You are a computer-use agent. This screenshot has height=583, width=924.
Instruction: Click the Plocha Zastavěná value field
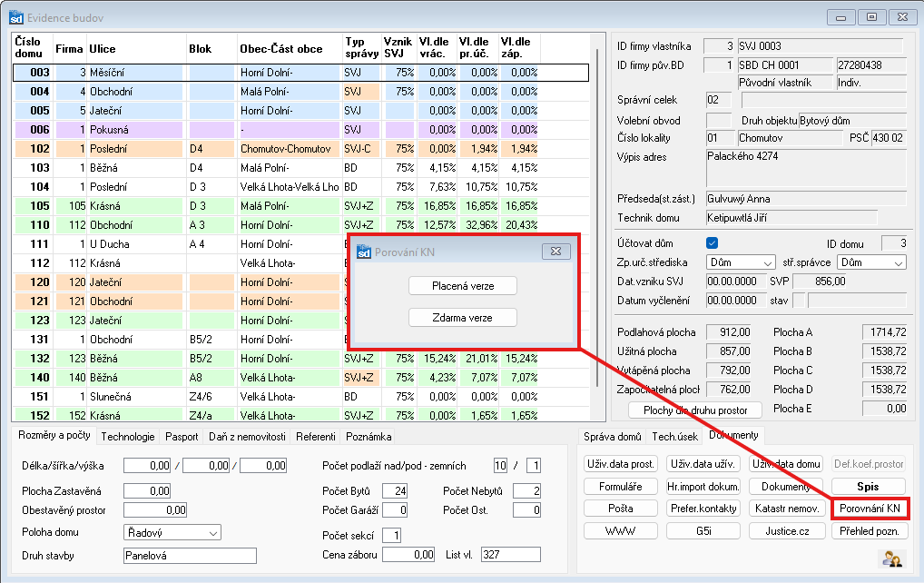pos(147,491)
